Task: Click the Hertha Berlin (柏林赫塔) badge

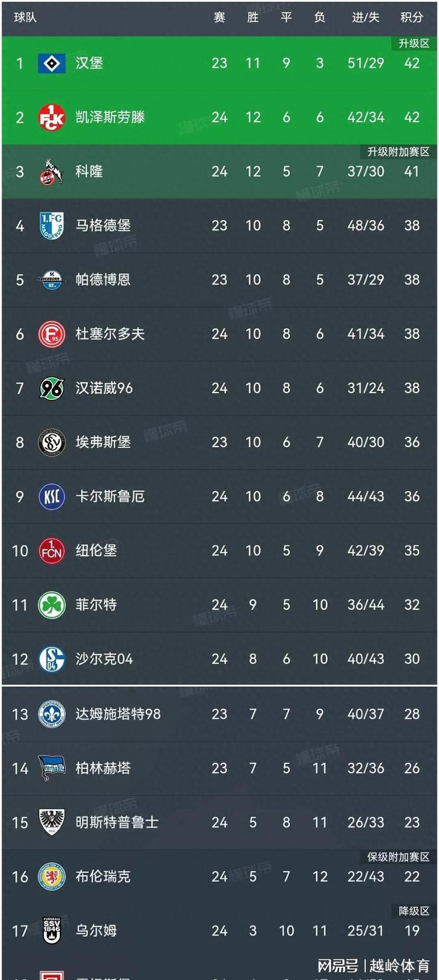Action: click(x=51, y=767)
